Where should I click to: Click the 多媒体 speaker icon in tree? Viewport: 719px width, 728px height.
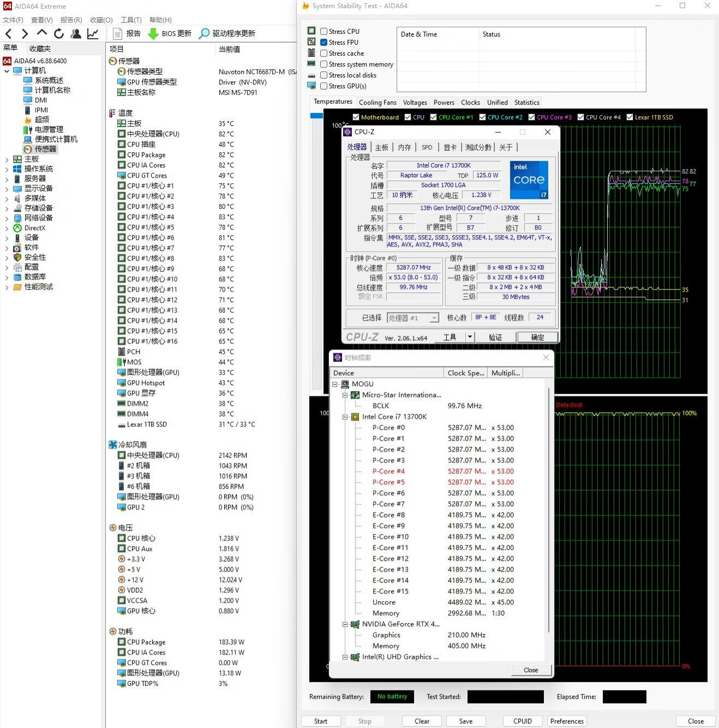[x=17, y=198]
